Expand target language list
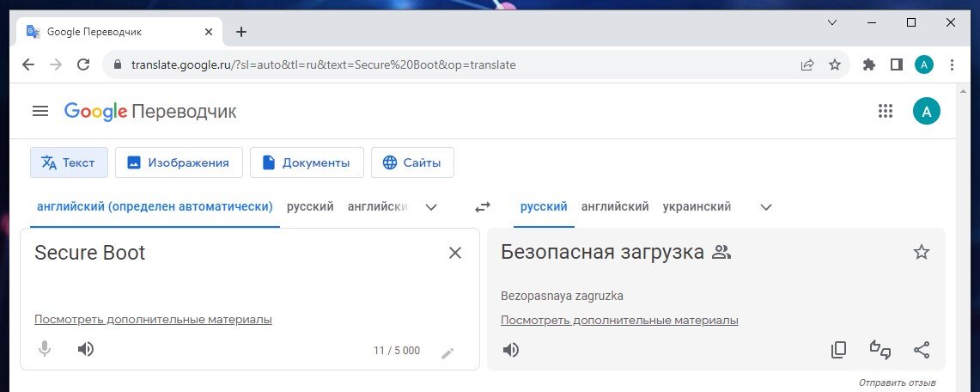980x392 pixels. pyautogui.click(x=765, y=207)
